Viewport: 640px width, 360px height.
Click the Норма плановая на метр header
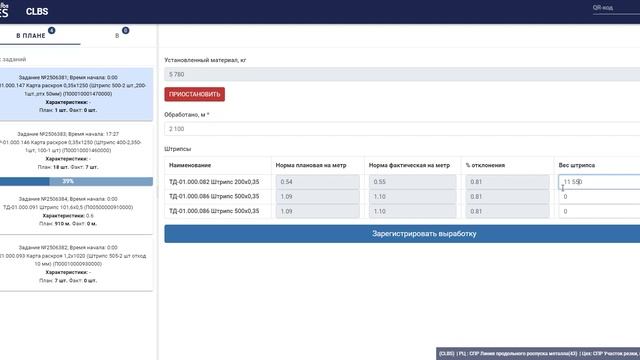pyautogui.click(x=311, y=165)
